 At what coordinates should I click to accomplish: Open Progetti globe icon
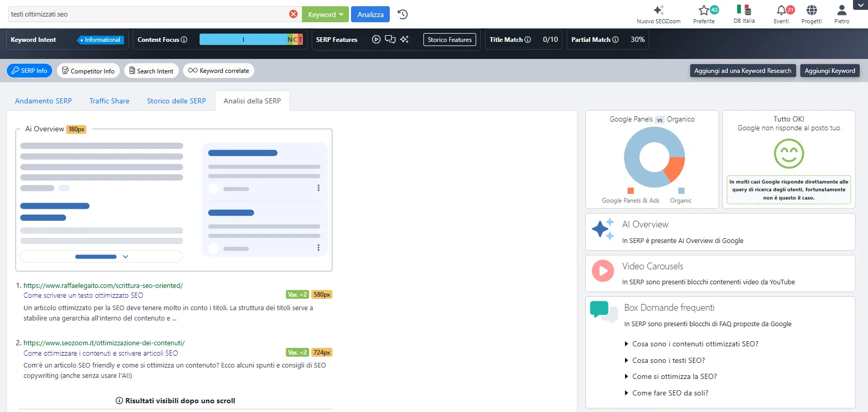[x=811, y=10]
